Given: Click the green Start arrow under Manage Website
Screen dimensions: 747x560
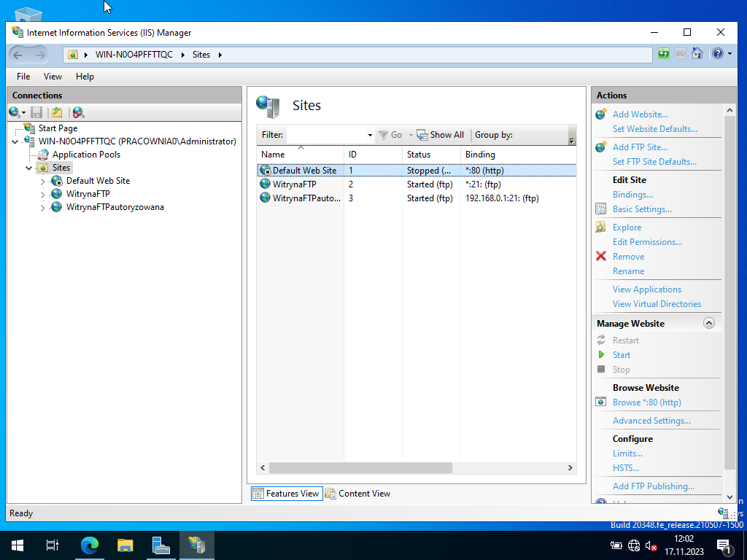Looking at the screenshot, I should [601, 355].
